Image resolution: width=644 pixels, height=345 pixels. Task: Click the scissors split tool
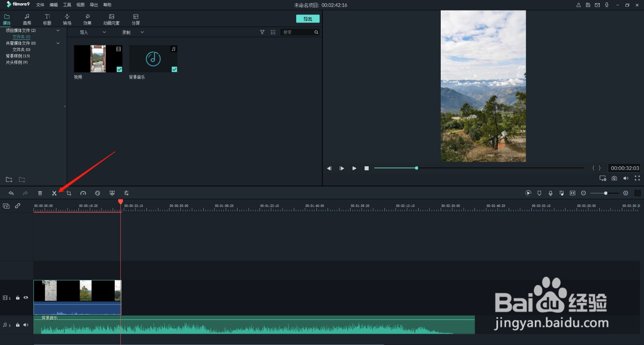pyautogui.click(x=54, y=193)
